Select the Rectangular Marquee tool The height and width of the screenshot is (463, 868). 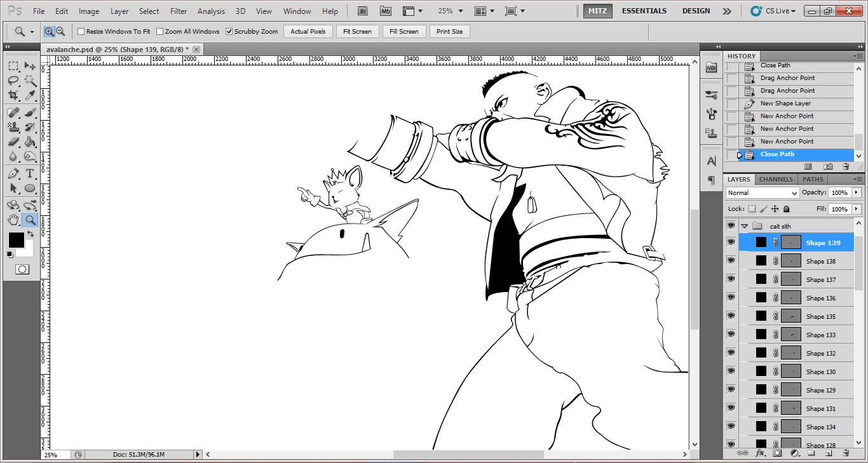coord(13,66)
